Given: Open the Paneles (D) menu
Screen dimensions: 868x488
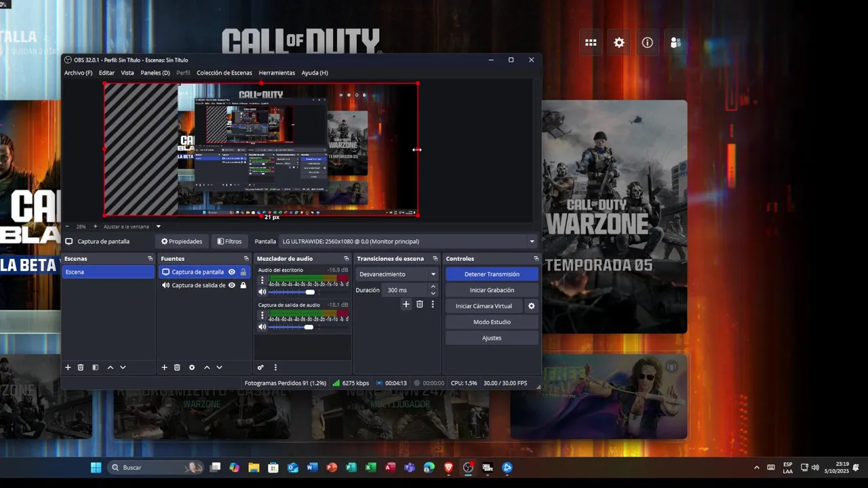Looking at the screenshot, I should pyautogui.click(x=155, y=73).
